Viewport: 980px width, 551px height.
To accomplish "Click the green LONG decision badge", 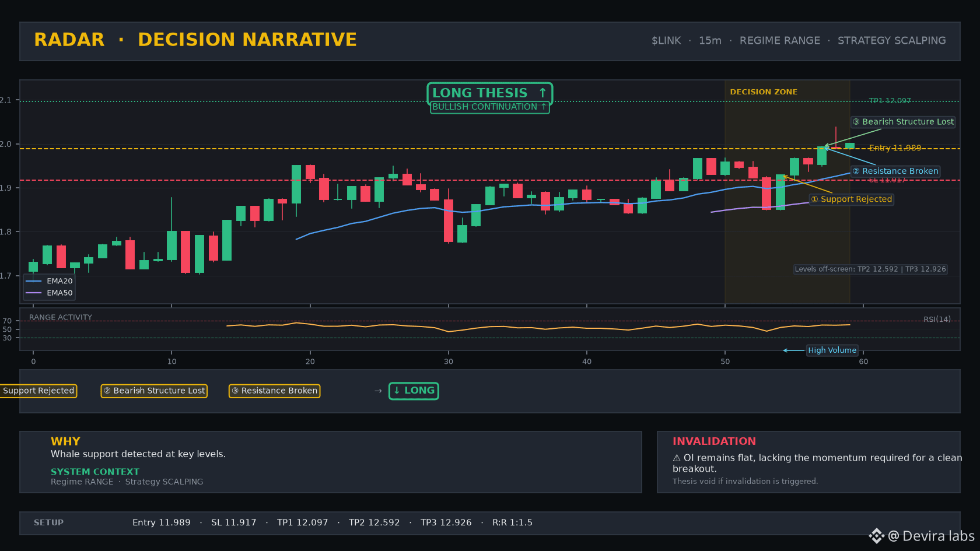I will pyautogui.click(x=414, y=391).
